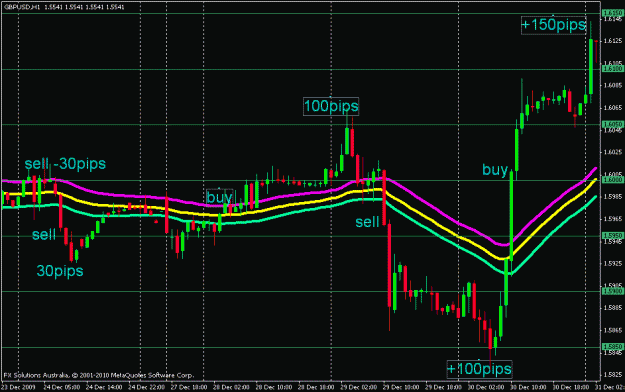Click the "27 Dec 18:00" time axis label
This screenshot has width=625, height=392.
(x=189, y=387)
